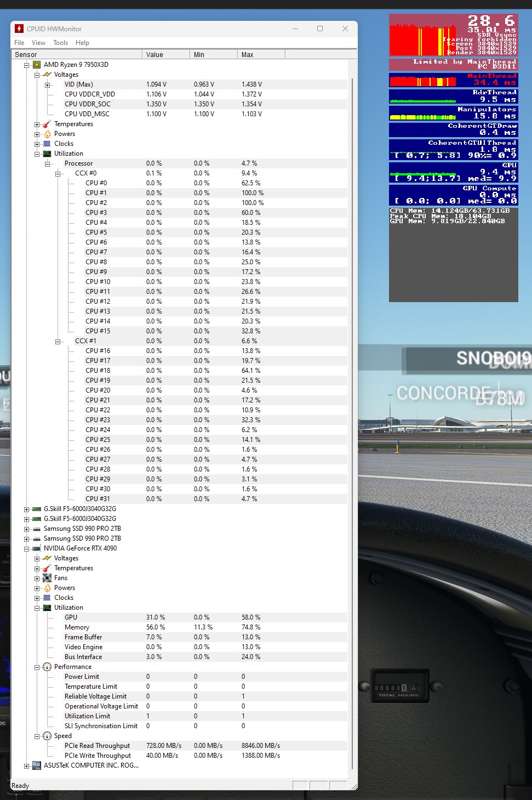
Task: Collapse the CCX #0 node
Action: [x=58, y=173]
